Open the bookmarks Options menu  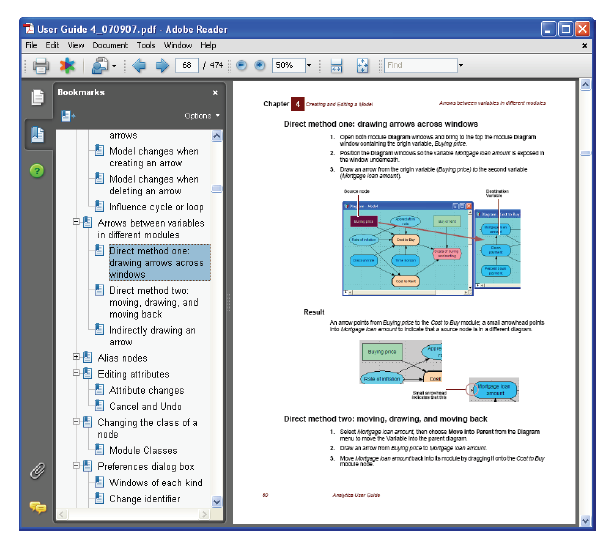coord(202,116)
